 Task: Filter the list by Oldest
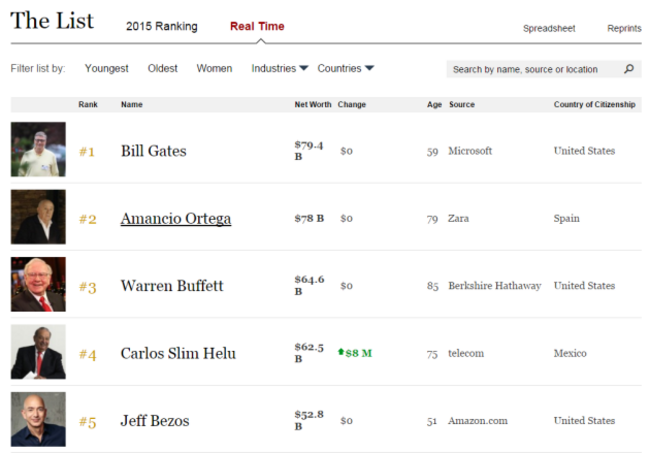162,68
